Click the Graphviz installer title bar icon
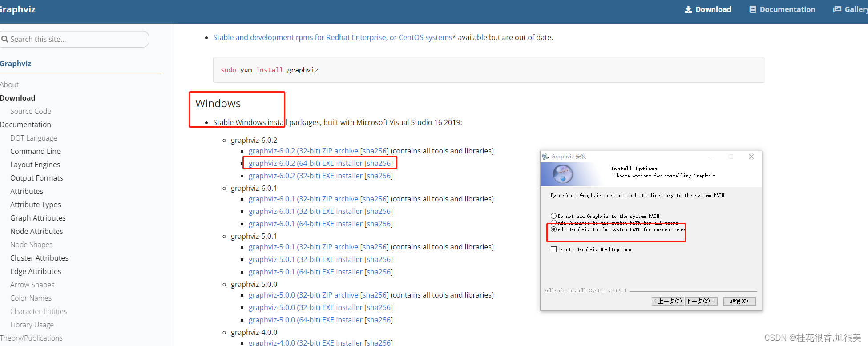Screen dimensions: 868x346 545,157
